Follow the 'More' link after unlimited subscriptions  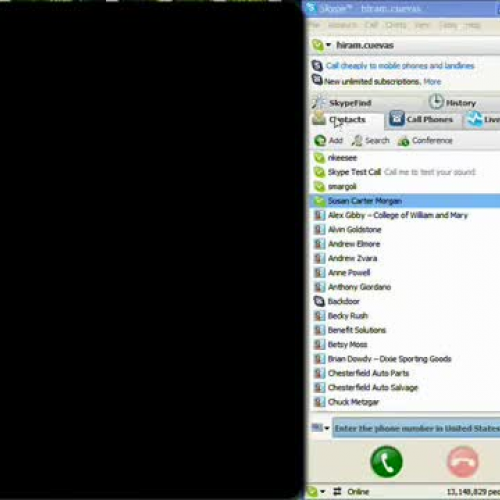[432, 82]
